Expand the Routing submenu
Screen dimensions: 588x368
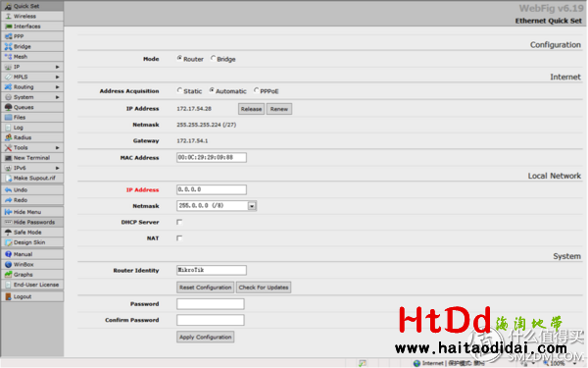[58, 87]
